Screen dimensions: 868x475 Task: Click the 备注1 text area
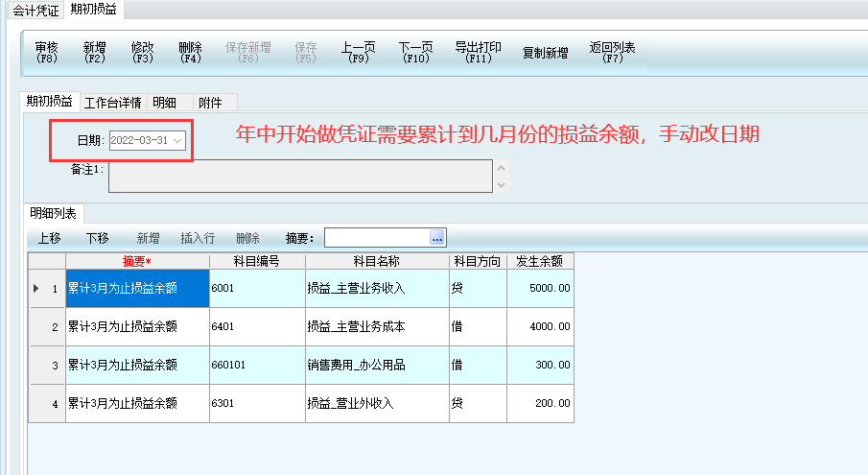click(x=299, y=177)
